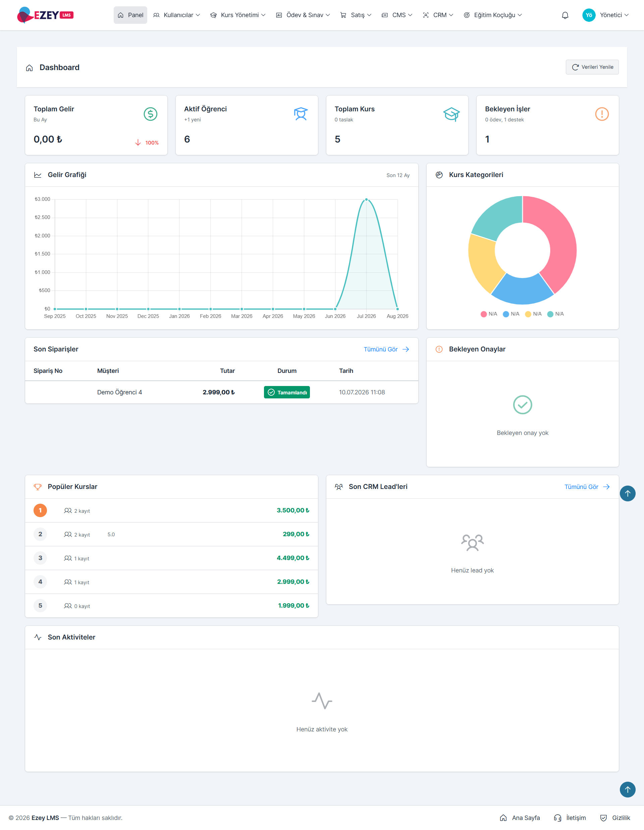
Task: Click the users icon beside 0 kayıt
Action: [x=68, y=606]
